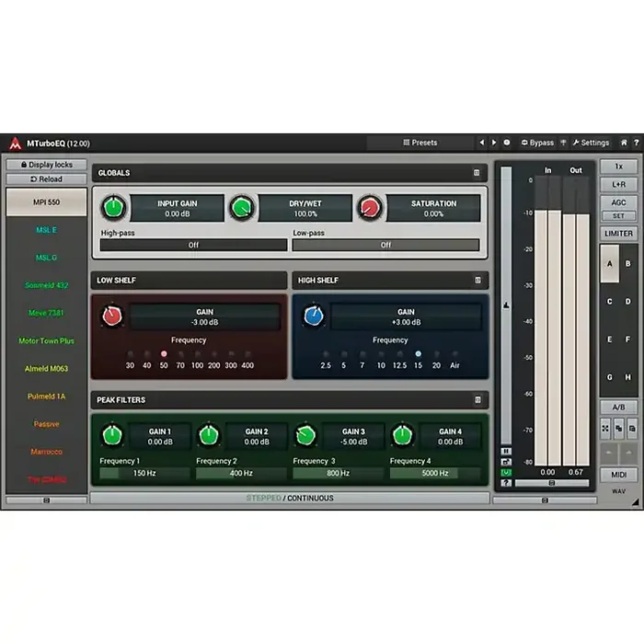Click the MeldaProduction logo icon
The image size is (644, 644).
[16, 144]
